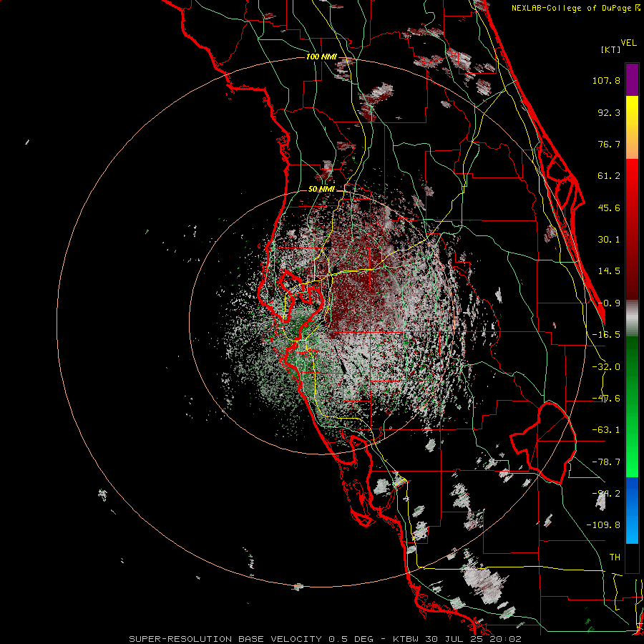The width and height of the screenshot is (644, 644).
Task: Click the [KT] units label
Action: point(611,49)
